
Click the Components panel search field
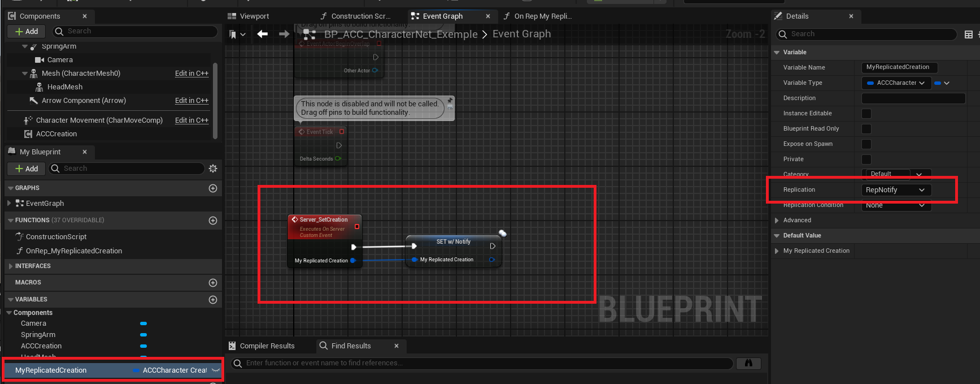[135, 32]
